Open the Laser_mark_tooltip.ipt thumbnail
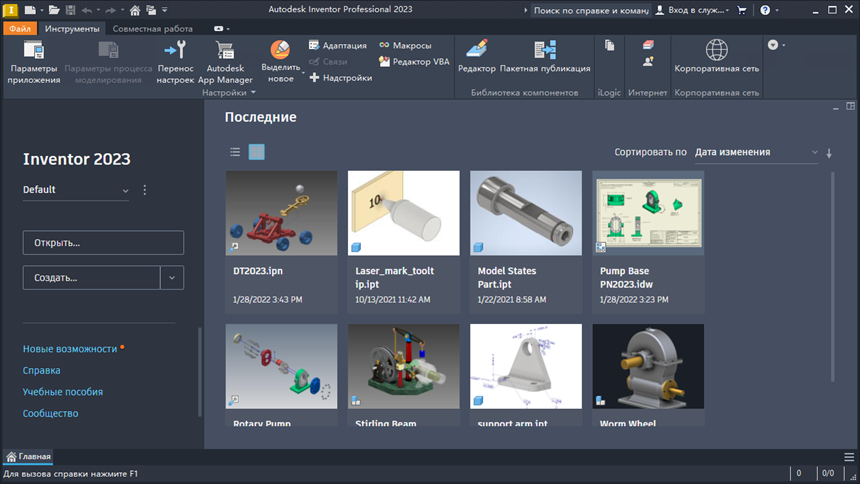 [404, 213]
